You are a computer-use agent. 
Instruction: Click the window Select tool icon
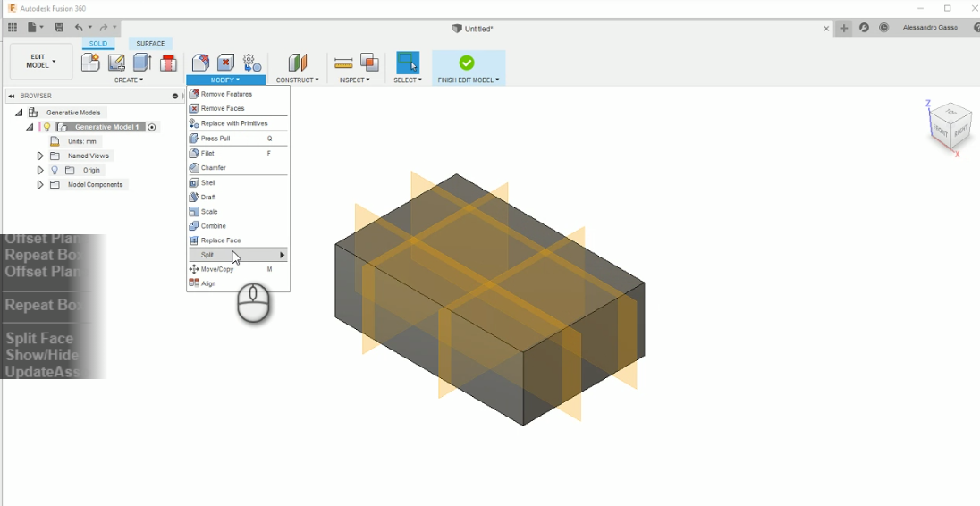click(408, 63)
